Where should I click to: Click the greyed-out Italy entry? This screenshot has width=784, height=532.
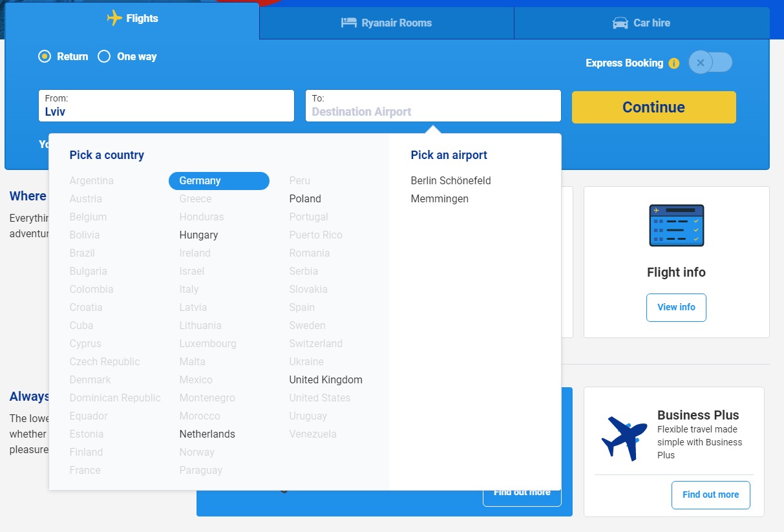pos(189,290)
